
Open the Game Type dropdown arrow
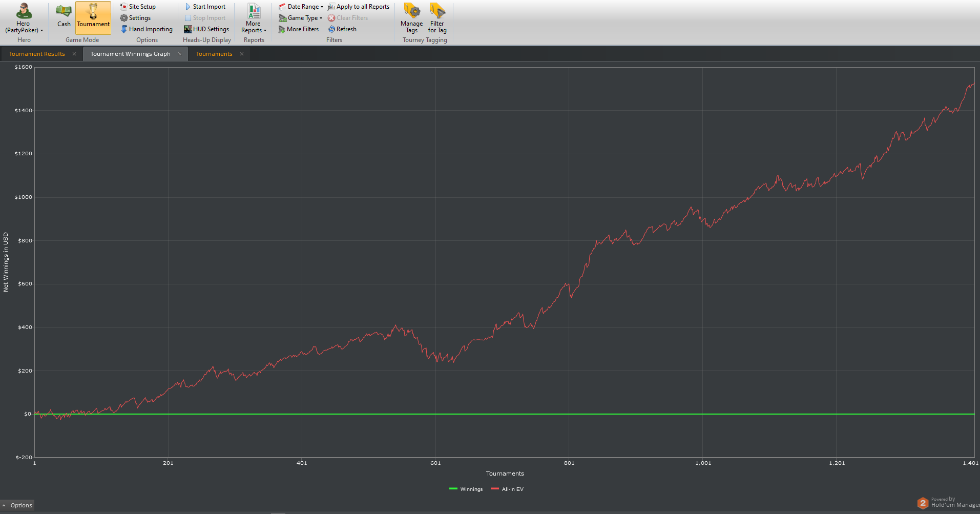pos(321,18)
